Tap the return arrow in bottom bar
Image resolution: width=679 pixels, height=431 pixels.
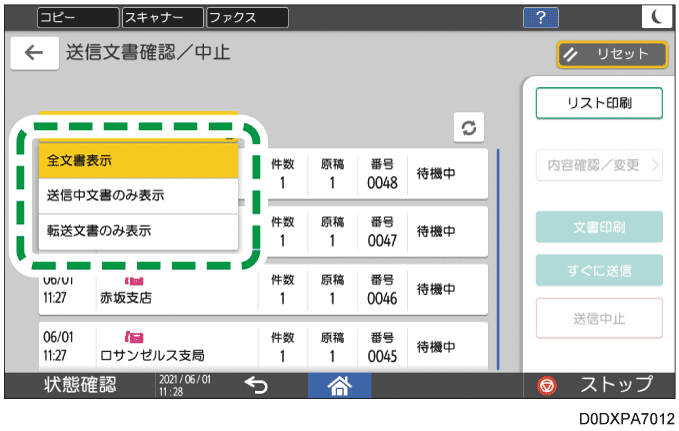(x=255, y=385)
